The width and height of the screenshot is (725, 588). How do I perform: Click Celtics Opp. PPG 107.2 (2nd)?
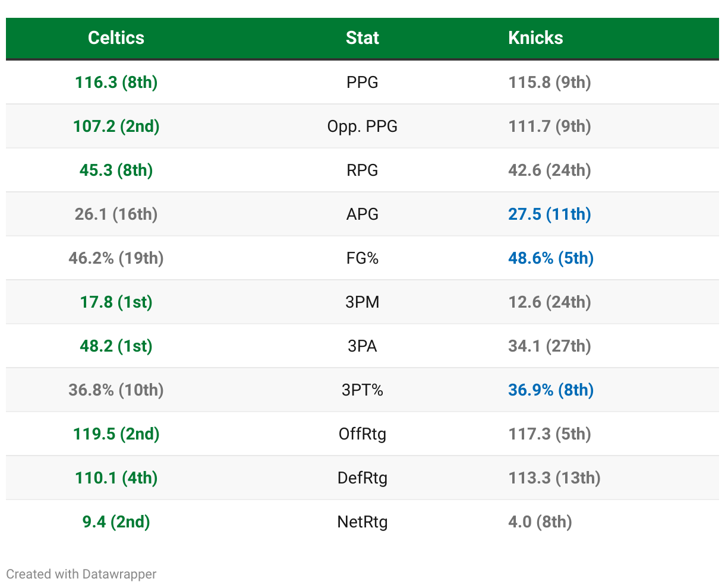[x=116, y=127]
